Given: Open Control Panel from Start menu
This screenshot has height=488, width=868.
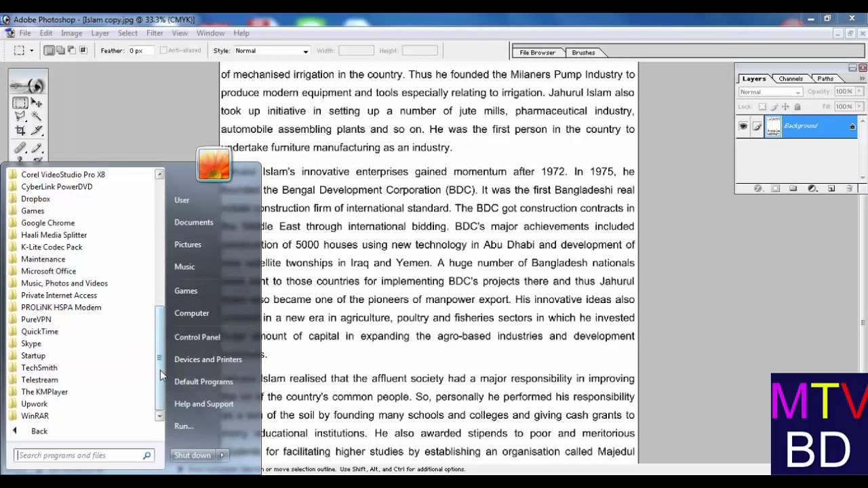Looking at the screenshot, I should point(197,337).
